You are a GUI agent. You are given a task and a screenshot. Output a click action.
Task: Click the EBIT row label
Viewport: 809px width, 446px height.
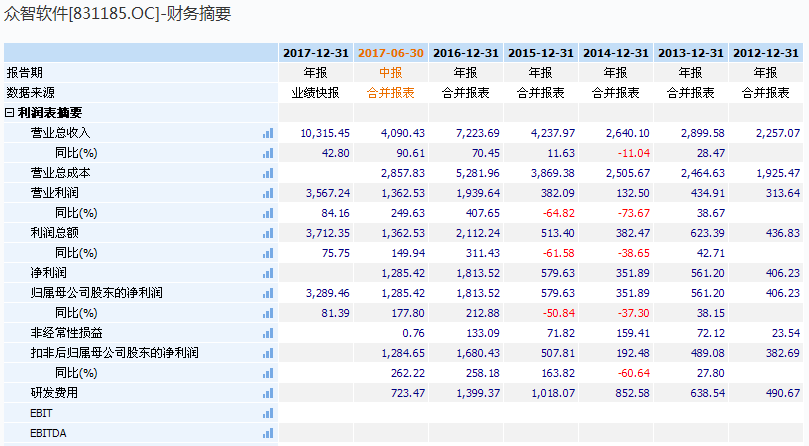point(41,413)
